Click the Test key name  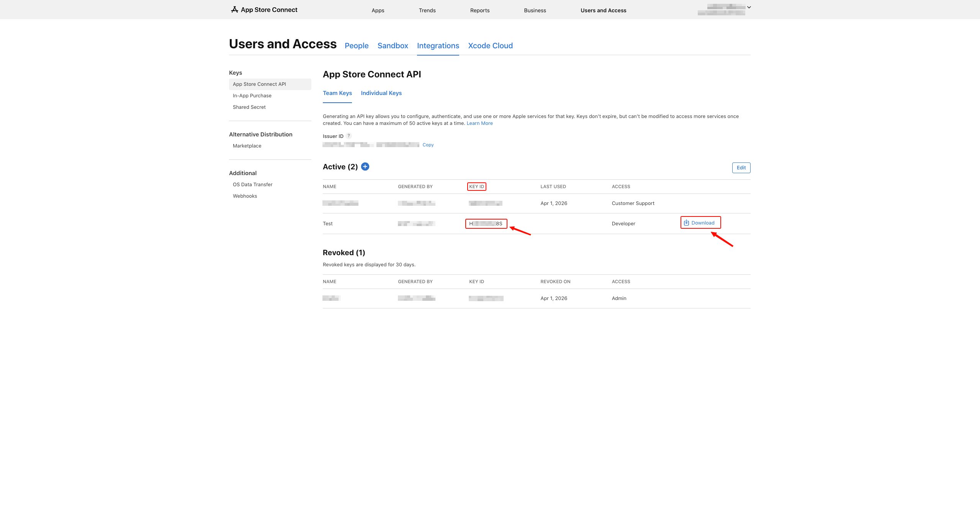pos(328,224)
